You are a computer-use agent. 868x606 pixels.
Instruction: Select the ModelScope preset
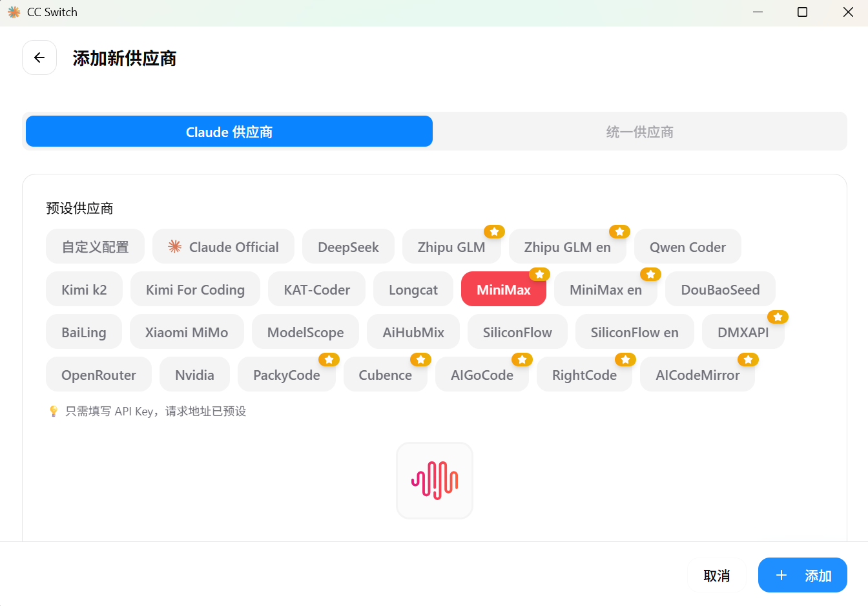[x=305, y=331]
